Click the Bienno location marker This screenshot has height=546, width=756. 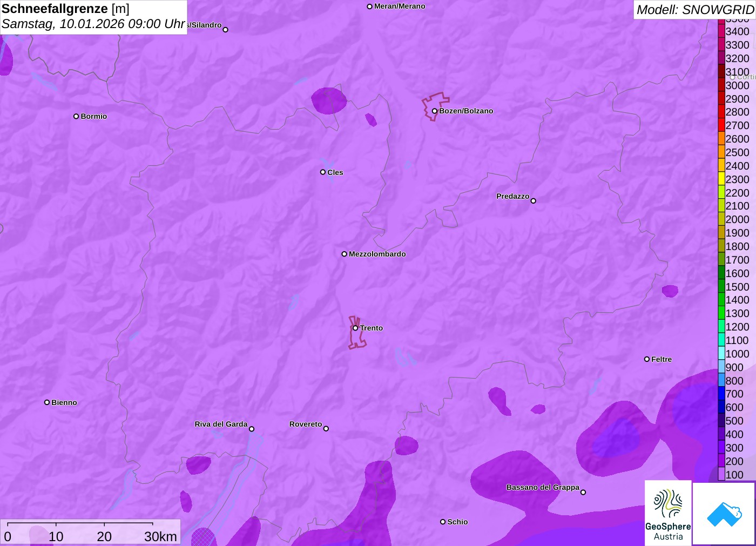pyautogui.click(x=47, y=402)
